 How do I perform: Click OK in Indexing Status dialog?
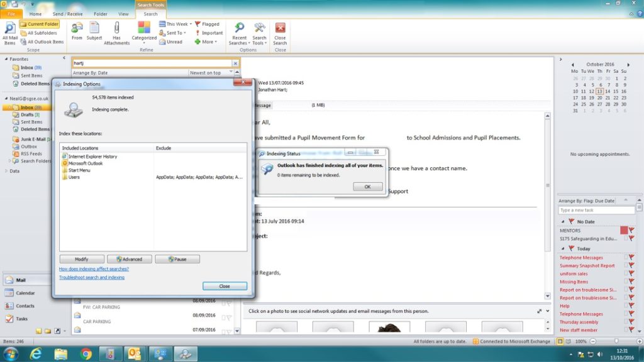click(x=367, y=187)
